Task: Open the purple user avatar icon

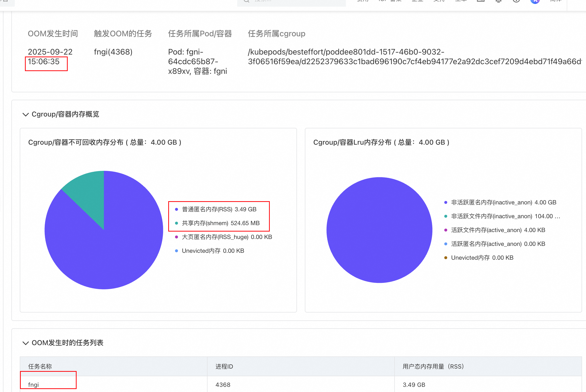Action: 535,1
